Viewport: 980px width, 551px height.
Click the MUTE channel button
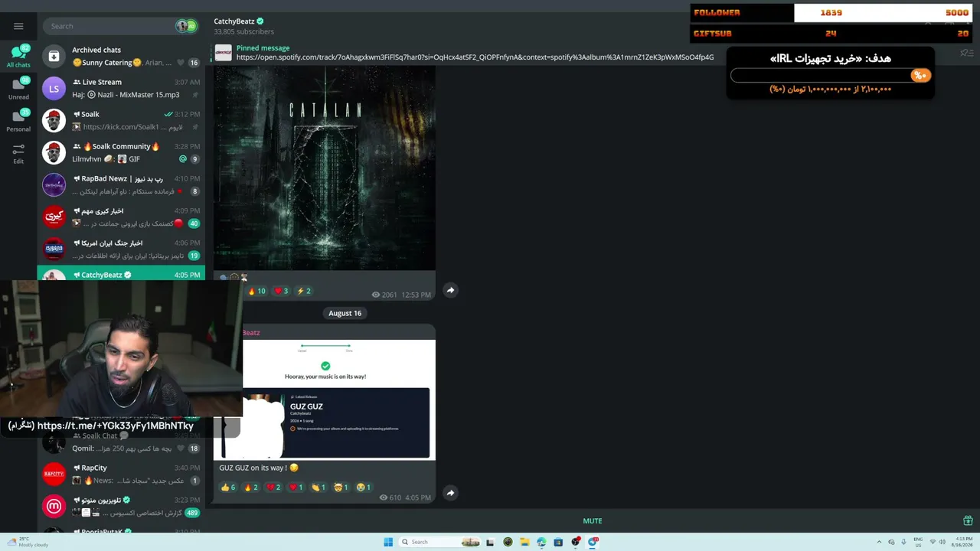593,521
